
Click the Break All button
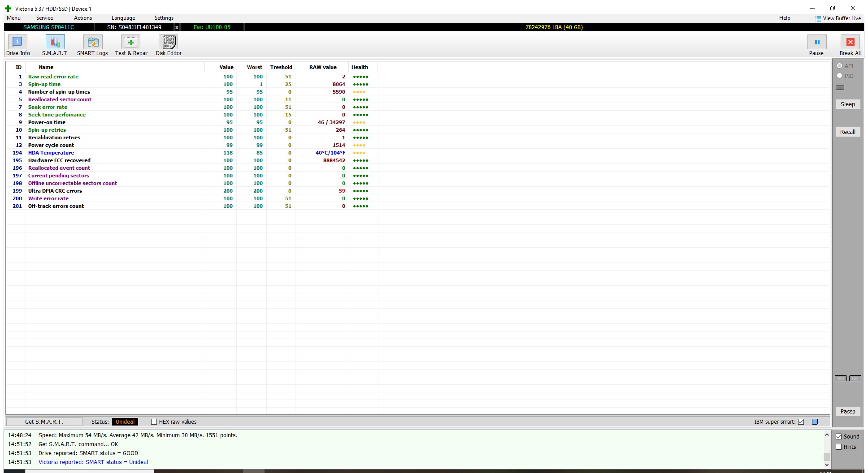(850, 46)
